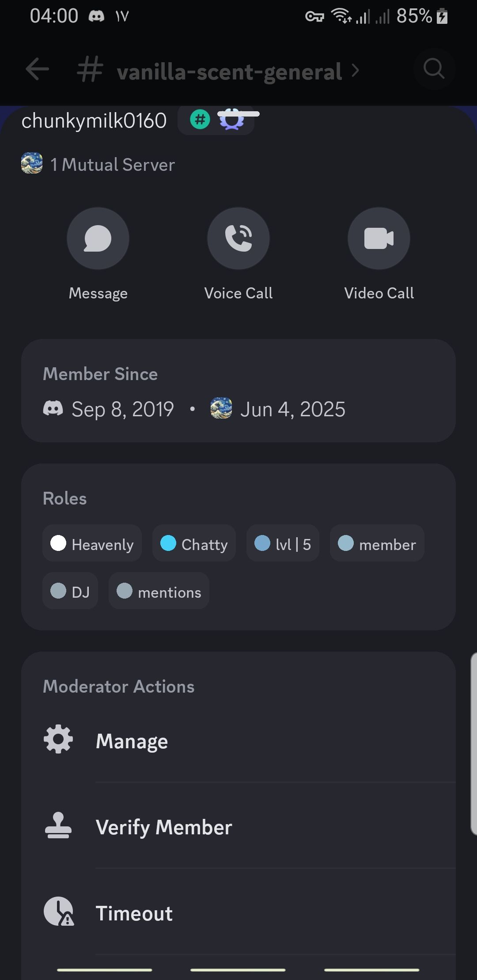Open Manage under Moderator Actions
477x980 pixels.
pos(238,741)
